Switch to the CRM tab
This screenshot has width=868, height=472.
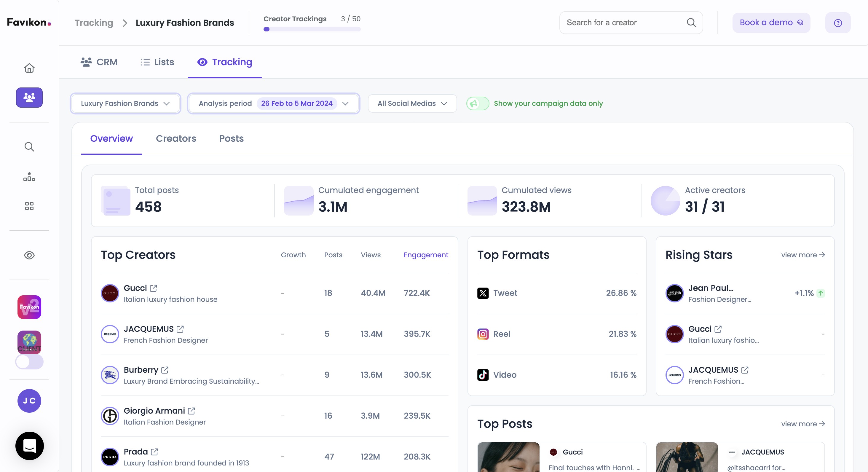(99, 62)
